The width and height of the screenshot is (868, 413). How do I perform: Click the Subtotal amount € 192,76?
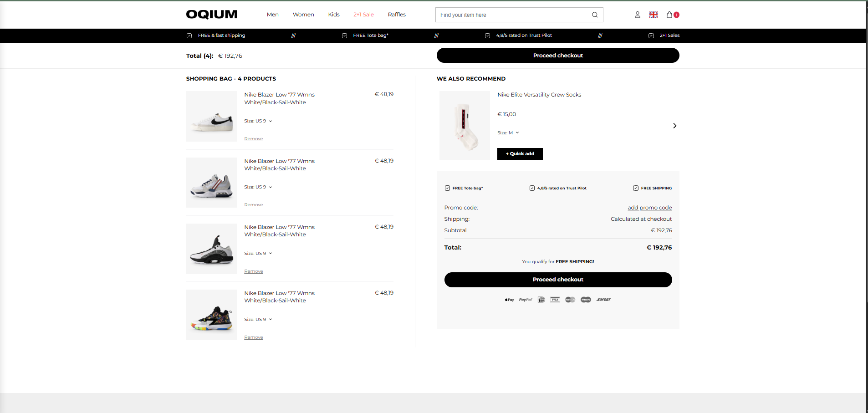[661, 230]
